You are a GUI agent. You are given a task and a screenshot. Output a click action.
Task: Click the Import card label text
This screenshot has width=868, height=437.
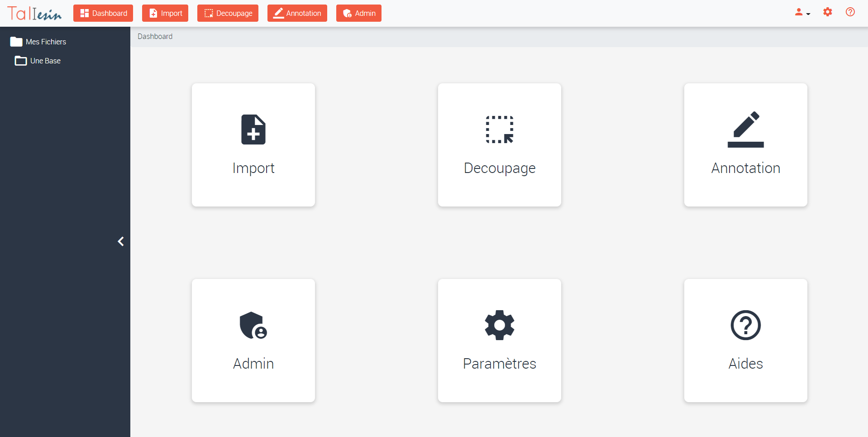[x=253, y=168]
